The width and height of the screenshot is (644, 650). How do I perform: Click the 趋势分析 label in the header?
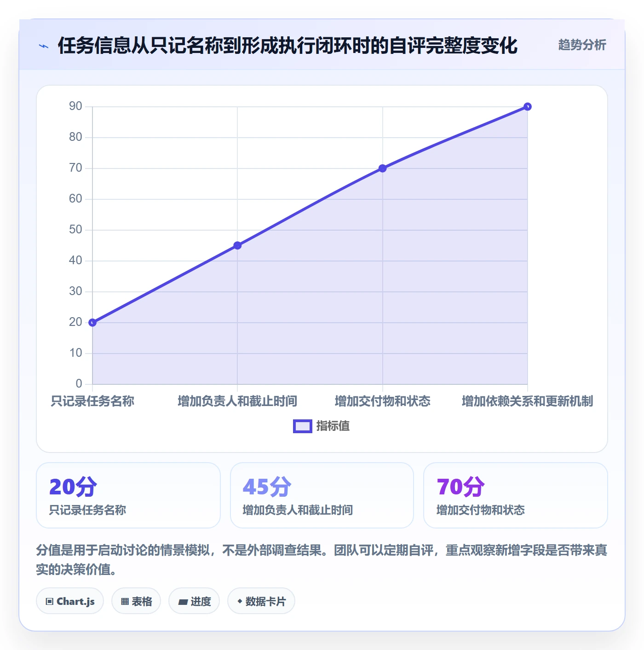click(582, 45)
